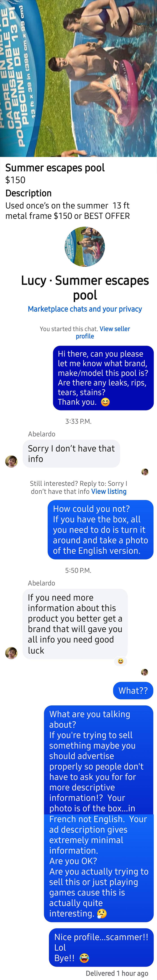The width and height of the screenshot is (157, 980).
Task: Open 'Marketplace chats and your privacy' link
Action: point(85,309)
